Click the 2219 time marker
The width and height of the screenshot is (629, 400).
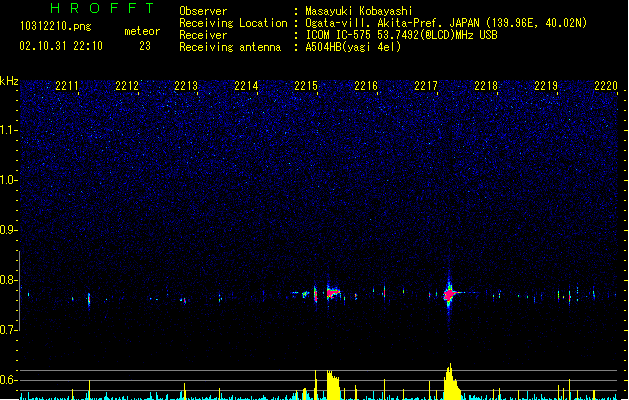[x=546, y=86]
